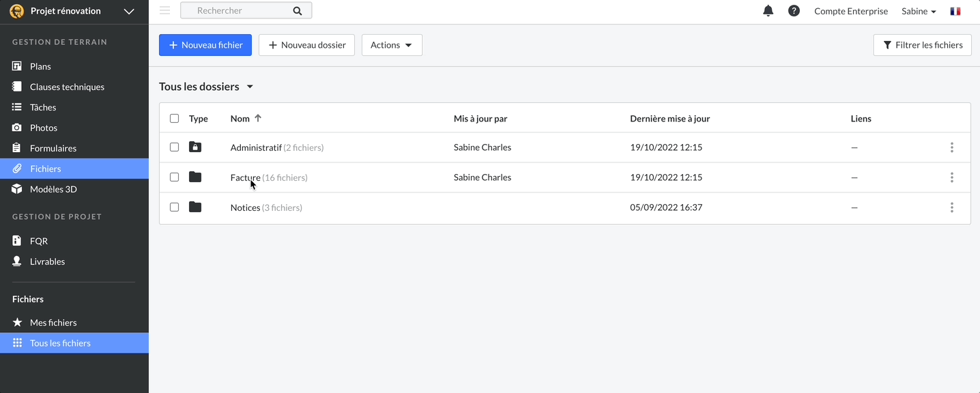The image size is (980, 393).
Task: Expand the Actions dropdown
Action: [x=392, y=45]
